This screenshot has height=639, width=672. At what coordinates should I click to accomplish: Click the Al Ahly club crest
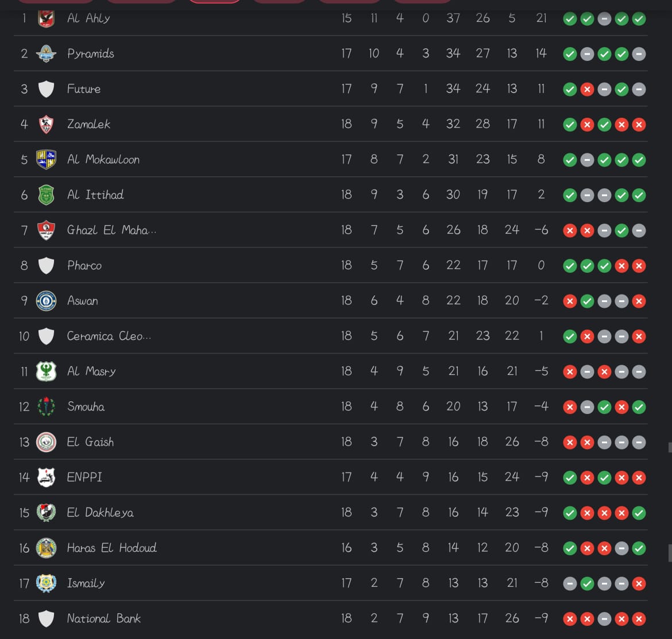pos(46,18)
